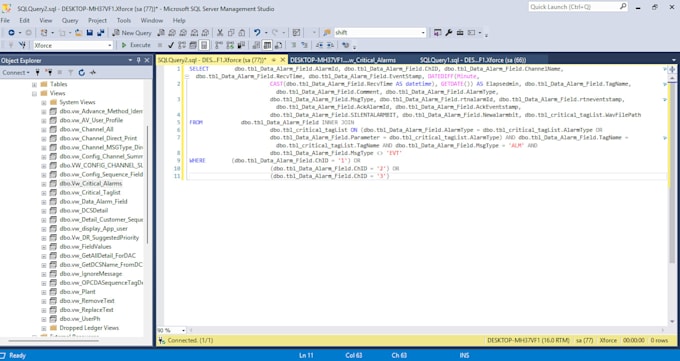
Task: Click the Paste icon in toolbar
Action: 242,33
